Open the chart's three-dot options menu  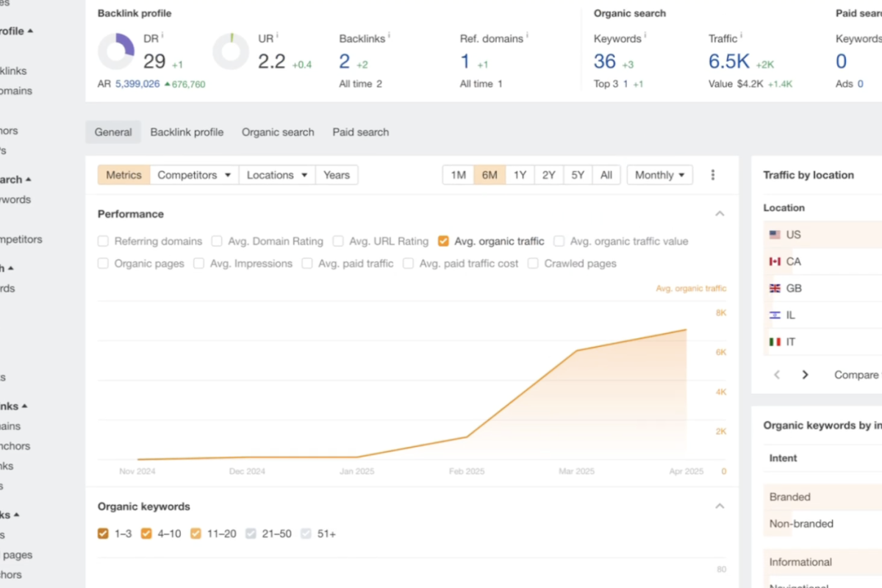click(712, 175)
